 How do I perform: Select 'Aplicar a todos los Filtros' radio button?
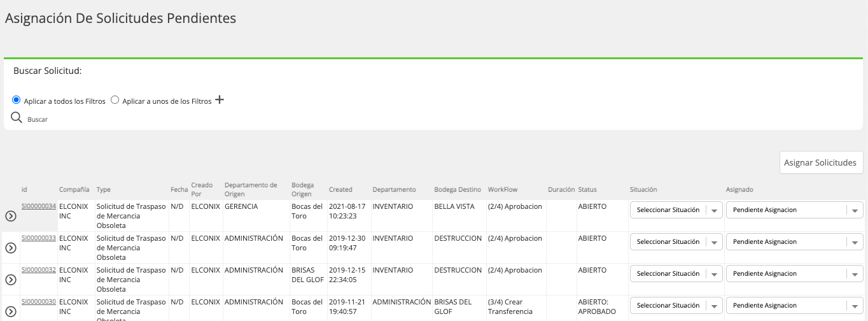coord(17,100)
